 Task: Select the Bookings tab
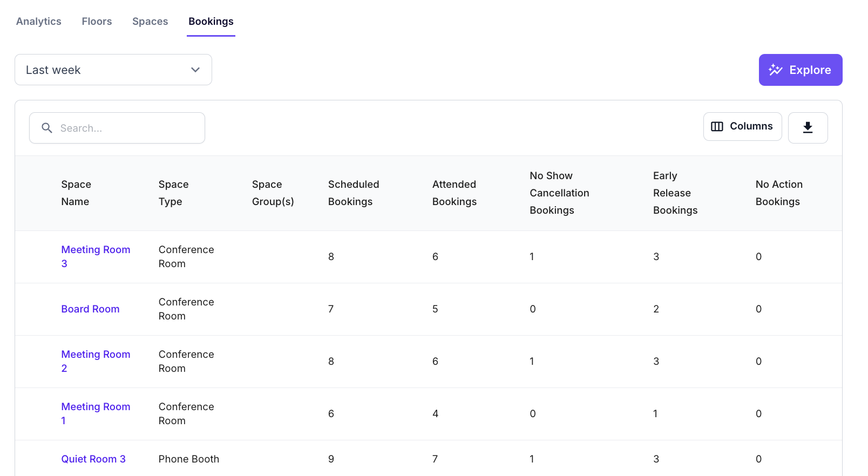pyautogui.click(x=211, y=22)
